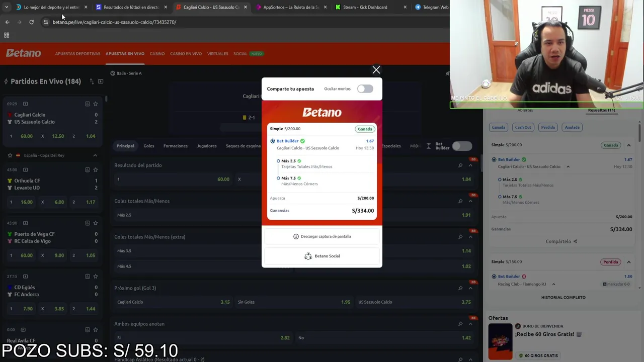Open the browser apps grid icon
The width and height of the screenshot is (644, 362).
[7, 35]
